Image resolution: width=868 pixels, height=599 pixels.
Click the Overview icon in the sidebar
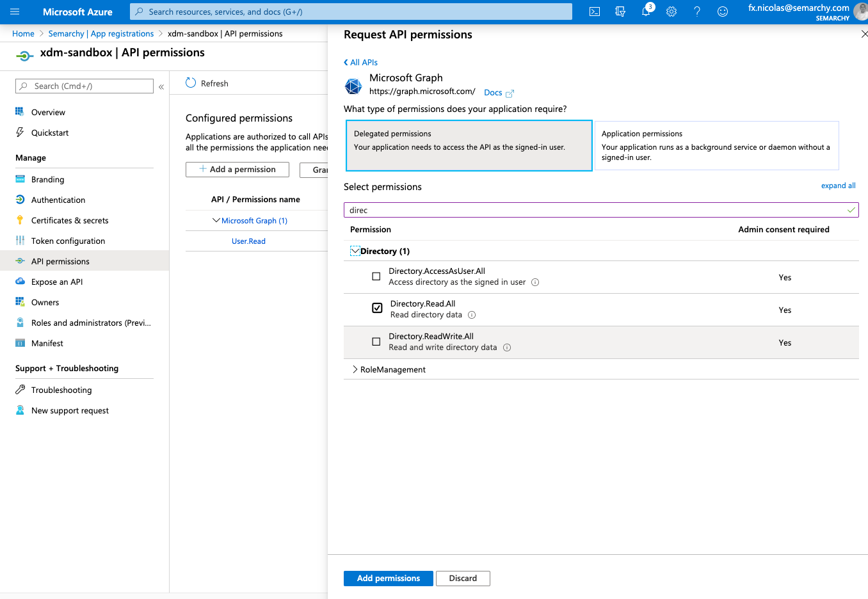[20, 112]
